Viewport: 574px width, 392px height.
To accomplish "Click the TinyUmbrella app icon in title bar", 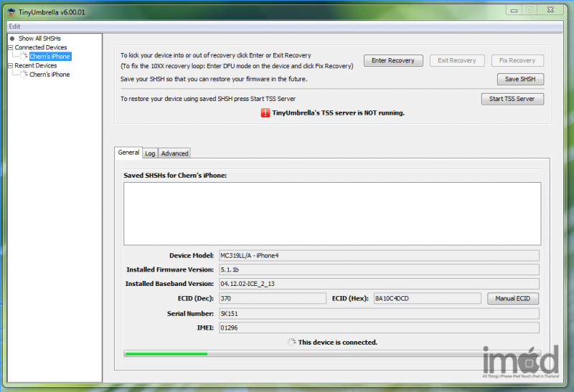I will pos(11,11).
